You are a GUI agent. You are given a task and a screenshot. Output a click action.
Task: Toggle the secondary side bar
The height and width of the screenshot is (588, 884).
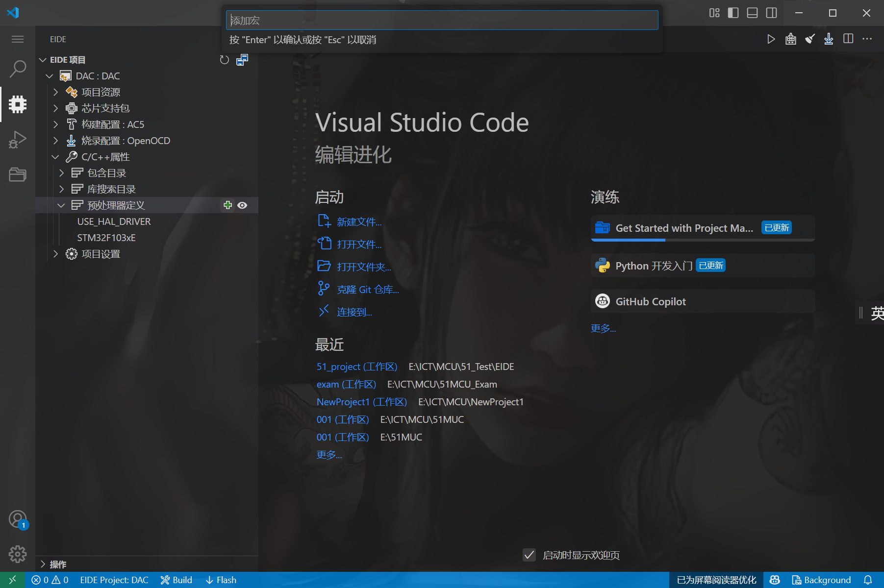tap(771, 13)
